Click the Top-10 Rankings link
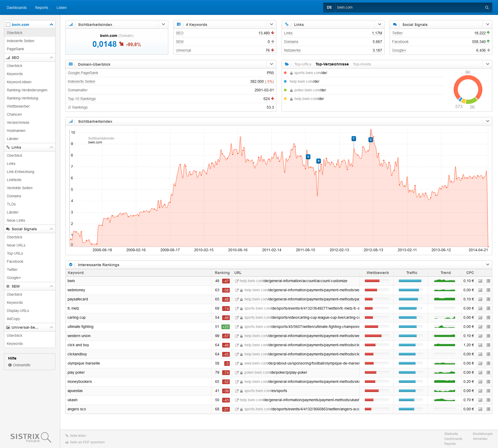 [82, 99]
